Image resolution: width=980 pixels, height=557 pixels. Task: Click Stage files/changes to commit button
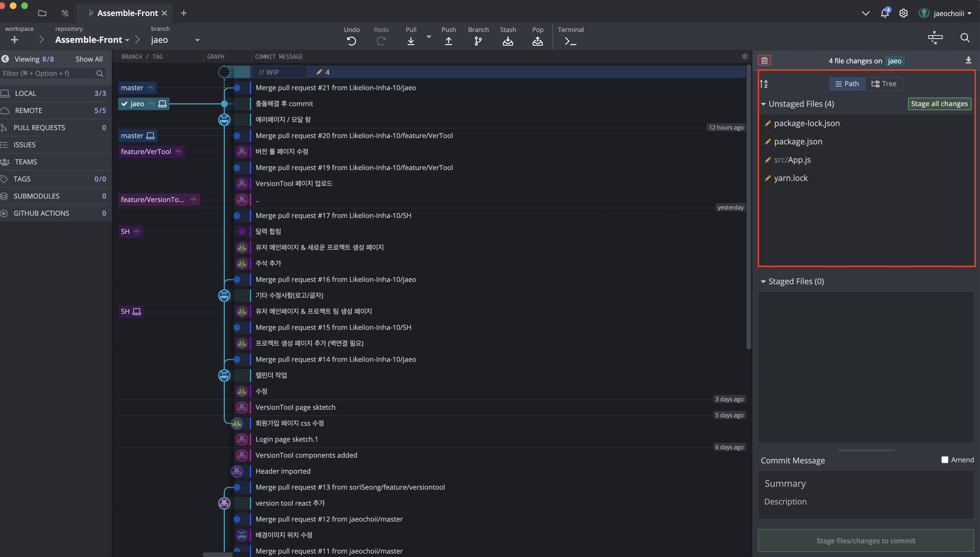(866, 540)
